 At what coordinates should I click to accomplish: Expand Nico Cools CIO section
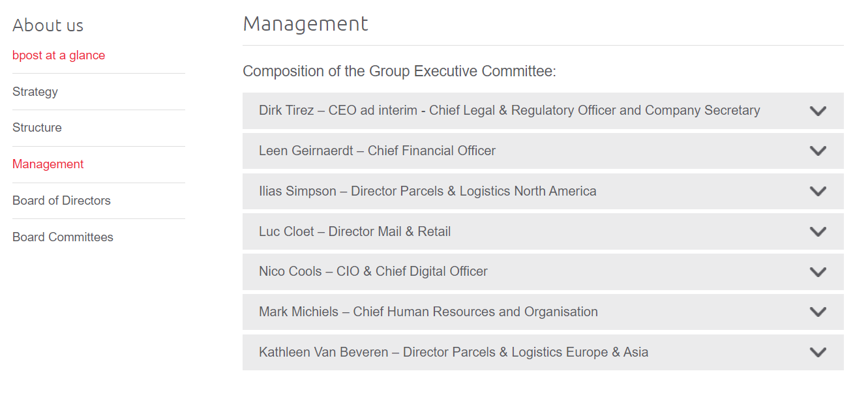[373, 272]
